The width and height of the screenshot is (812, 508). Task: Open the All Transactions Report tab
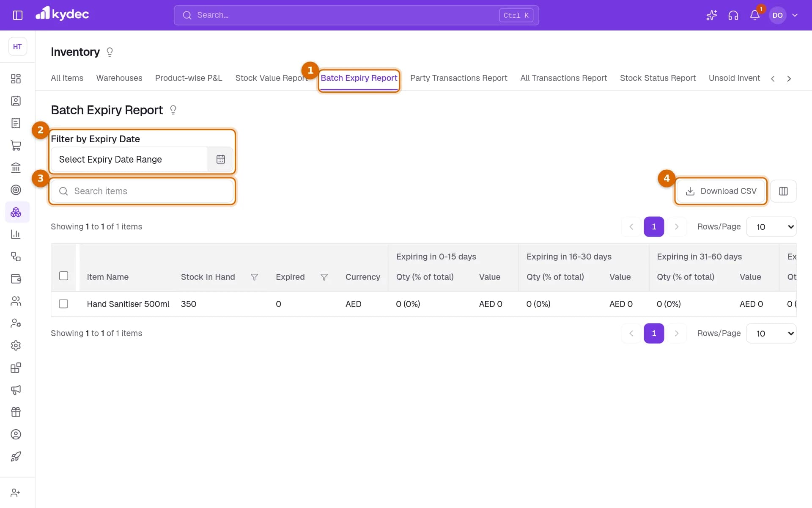coord(563,78)
